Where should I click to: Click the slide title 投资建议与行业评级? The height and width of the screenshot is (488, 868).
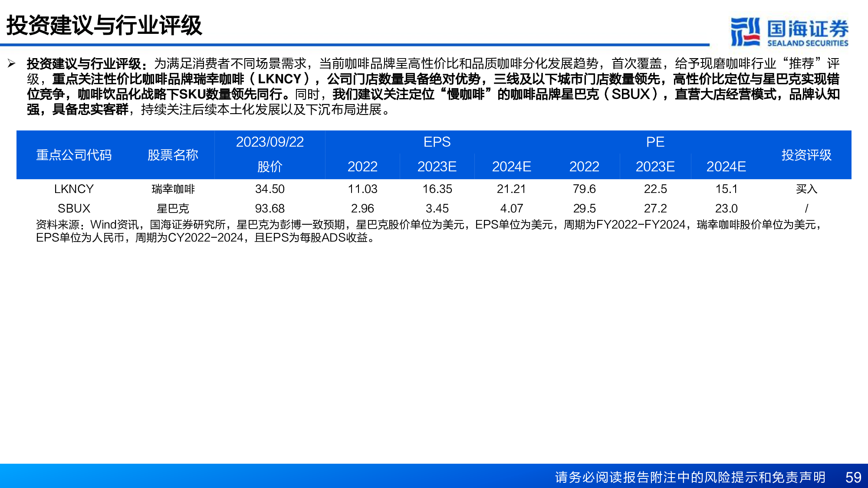pos(104,25)
